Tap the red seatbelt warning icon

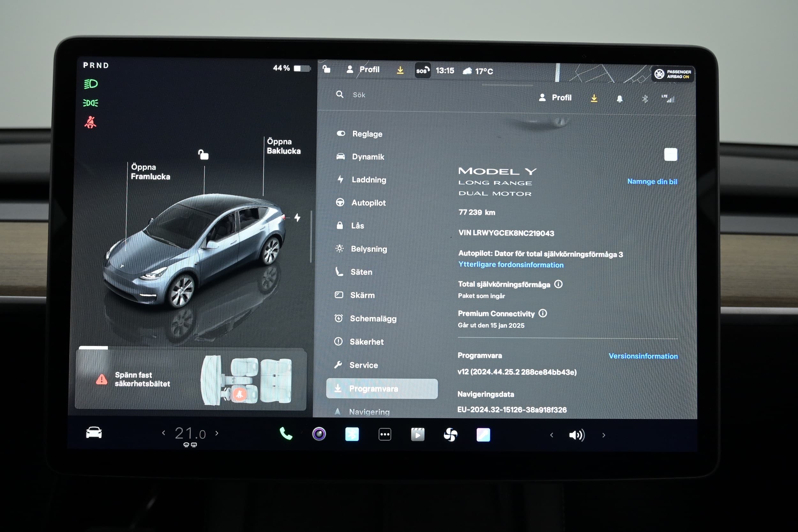coord(90,122)
